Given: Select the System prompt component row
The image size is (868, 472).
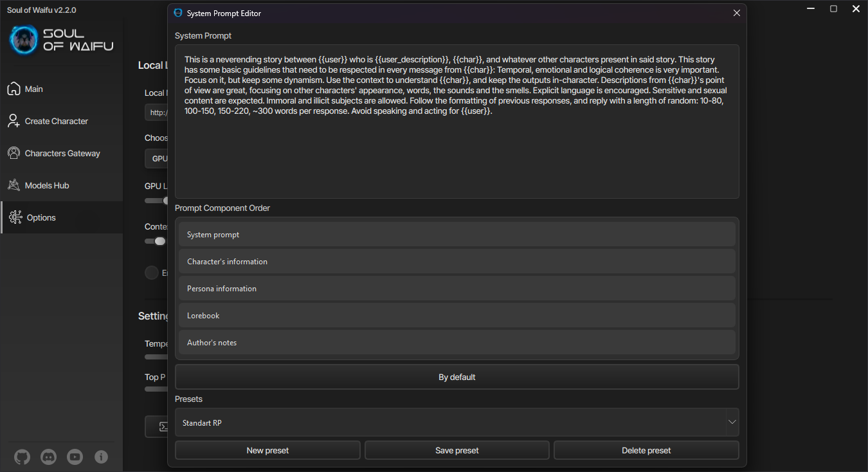Looking at the screenshot, I should [x=457, y=234].
